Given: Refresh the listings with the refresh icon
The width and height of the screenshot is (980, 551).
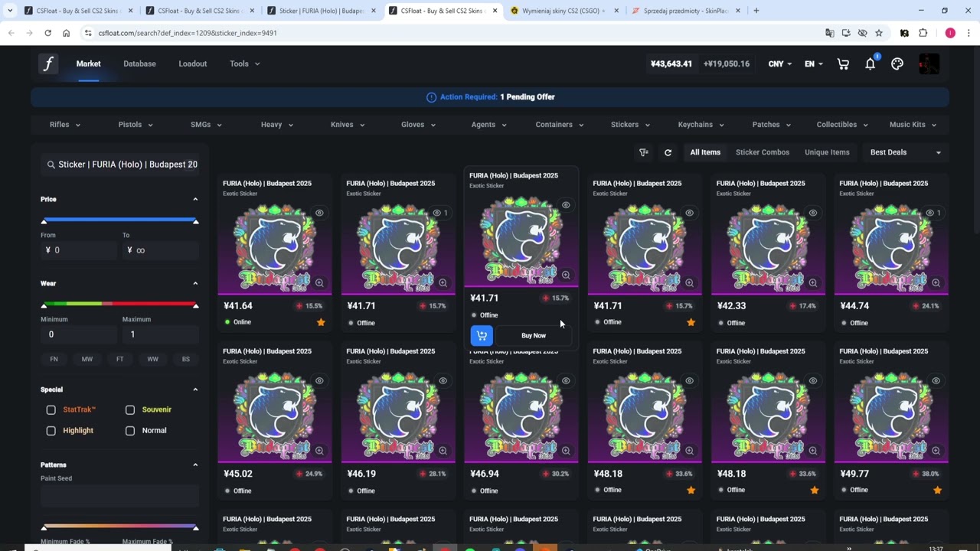Looking at the screenshot, I should tap(668, 152).
